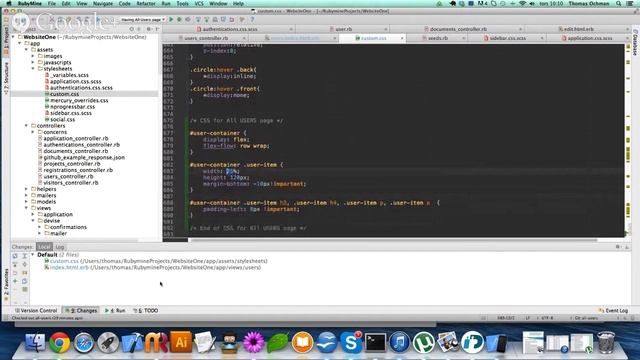
Task: Switch to documents_controller.rb editor tab
Action: [458, 29]
